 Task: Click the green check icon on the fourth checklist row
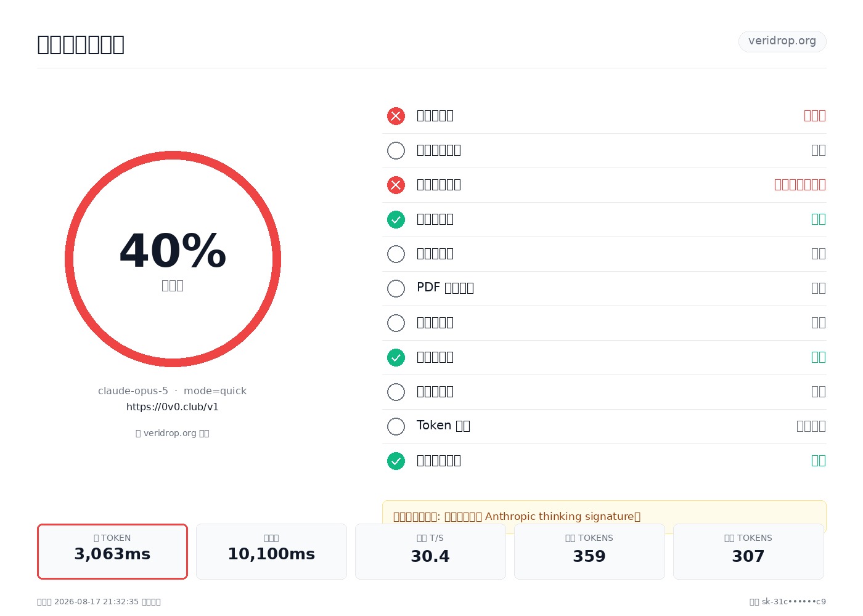tap(396, 219)
